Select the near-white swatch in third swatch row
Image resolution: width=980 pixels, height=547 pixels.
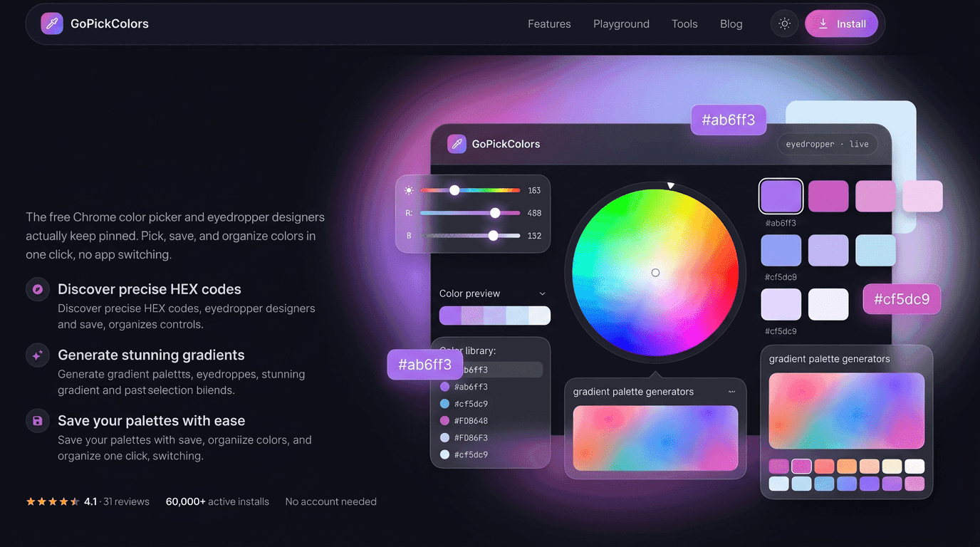828,304
